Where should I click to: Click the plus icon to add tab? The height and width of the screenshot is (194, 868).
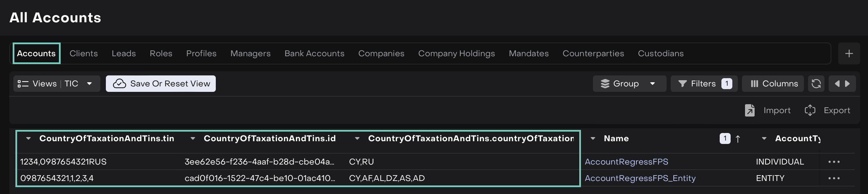pos(849,53)
